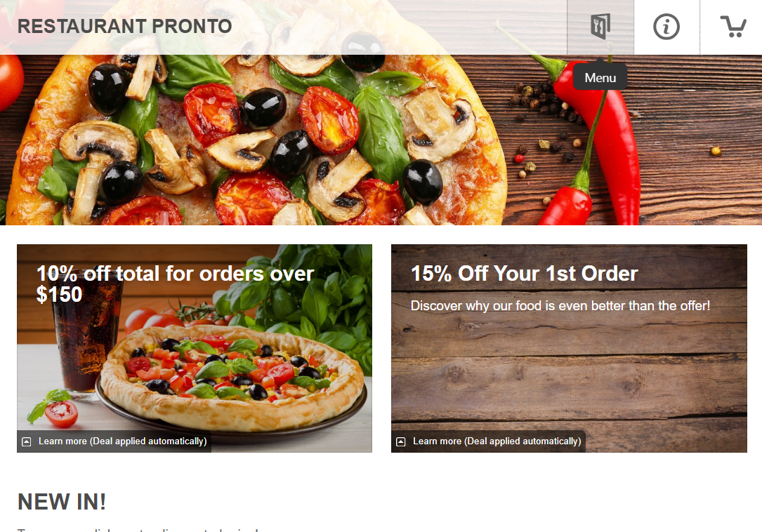Open the shopping cart icon
This screenshot has height=532, width=762.
tap(733, 27)
